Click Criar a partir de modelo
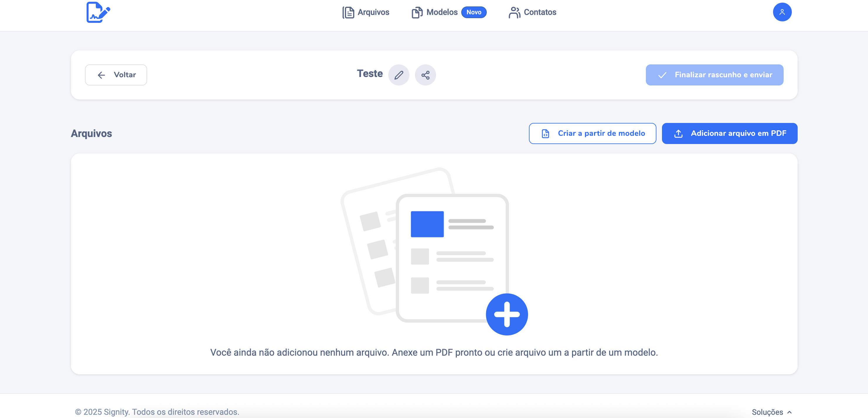The width and height of the screenshot is (868, 418). pos(592,133)
